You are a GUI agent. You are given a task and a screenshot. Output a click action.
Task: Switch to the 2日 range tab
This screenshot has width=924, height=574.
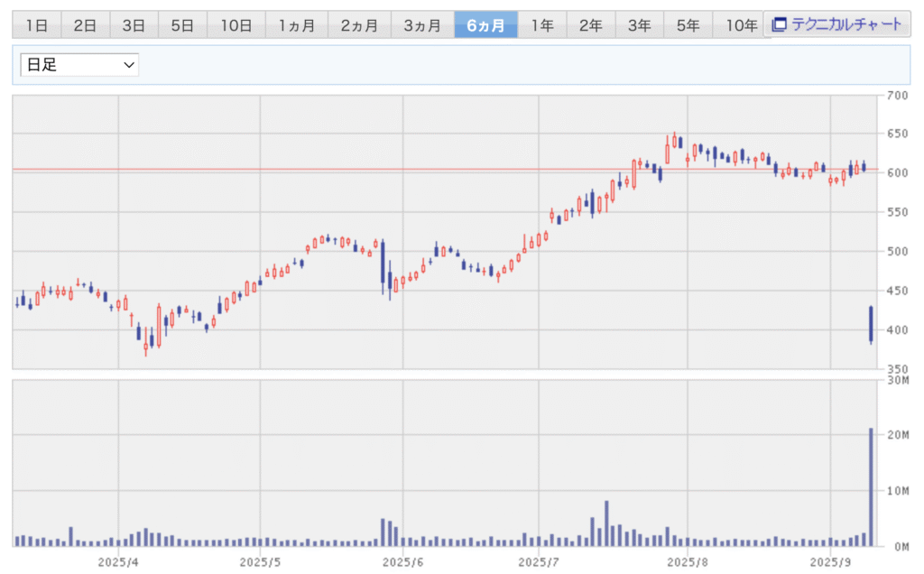pos(85,25)
